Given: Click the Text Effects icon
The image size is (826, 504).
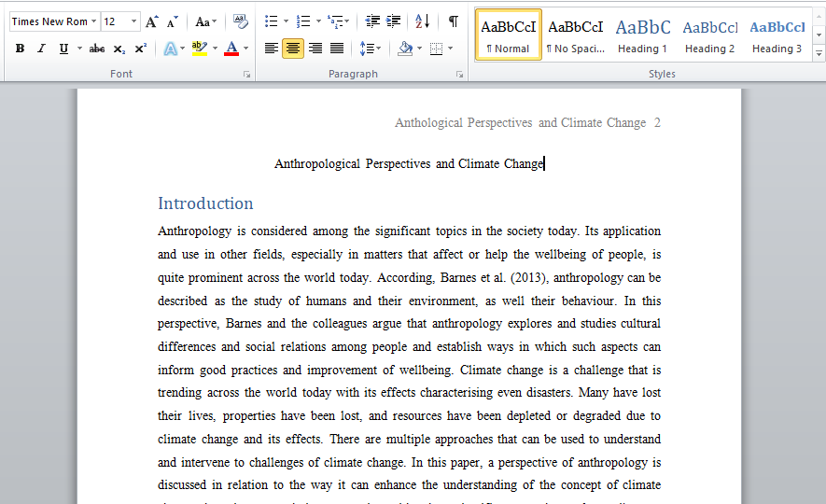Looking at the screenshot, I should coord(170,49).
